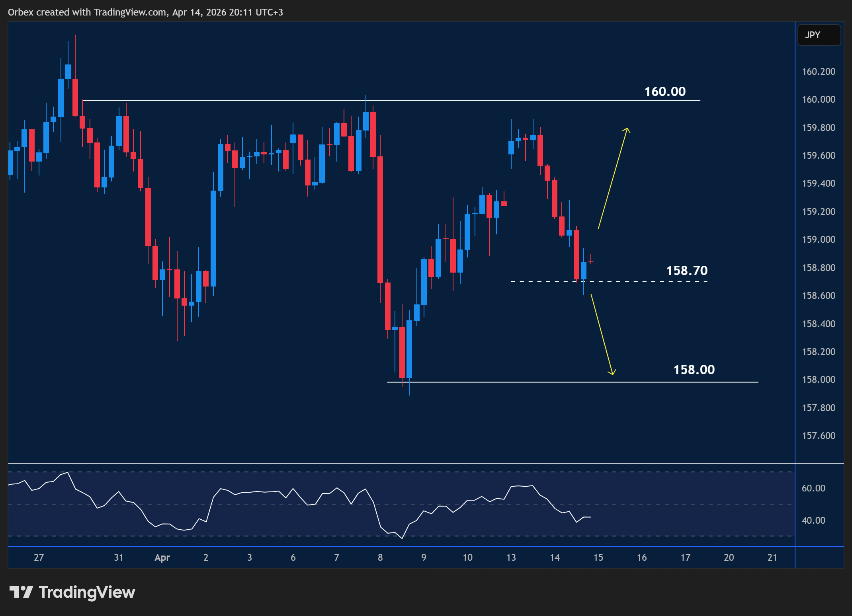
Task: Select the Apr label on time axis
Action: [162, 558]
